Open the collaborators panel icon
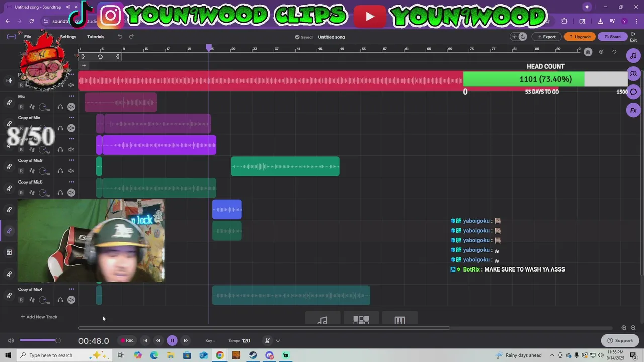Viewport: 644px width, 362px height. (633, 73)
